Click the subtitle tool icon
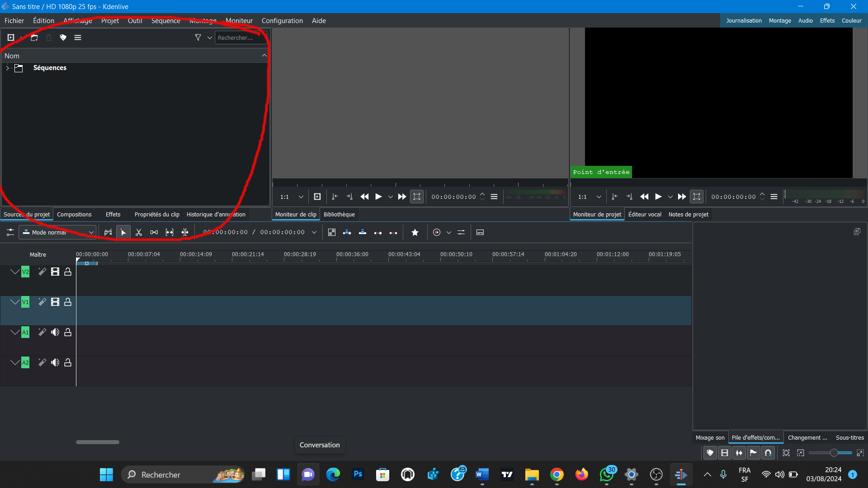 [x=480, y=232]
